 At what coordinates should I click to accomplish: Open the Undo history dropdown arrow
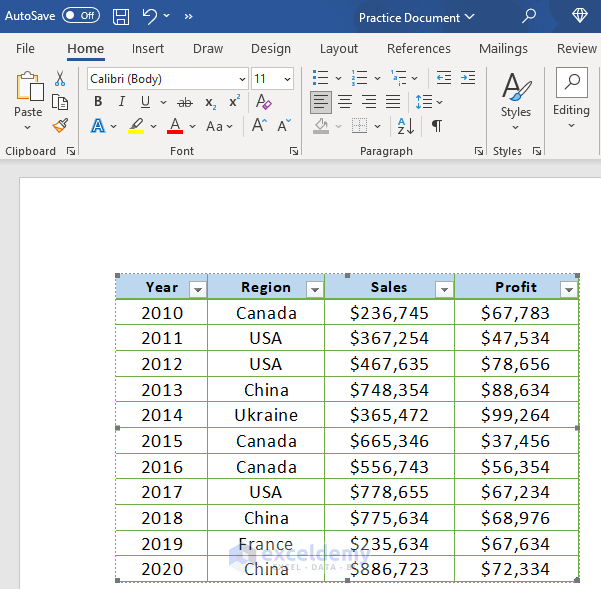pyautogui.click(x=166, y=16)
